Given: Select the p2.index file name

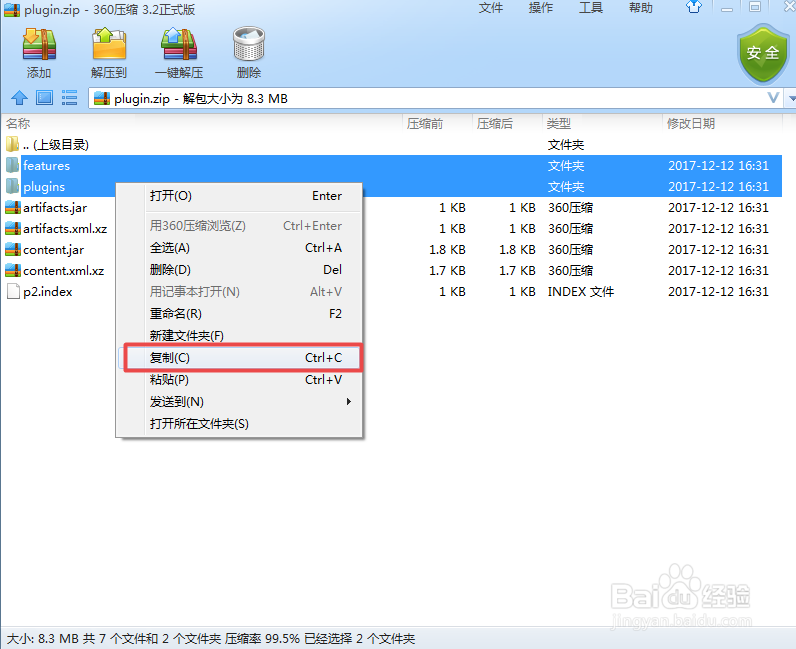Looking at the screenshot, I should click(48, 292).
